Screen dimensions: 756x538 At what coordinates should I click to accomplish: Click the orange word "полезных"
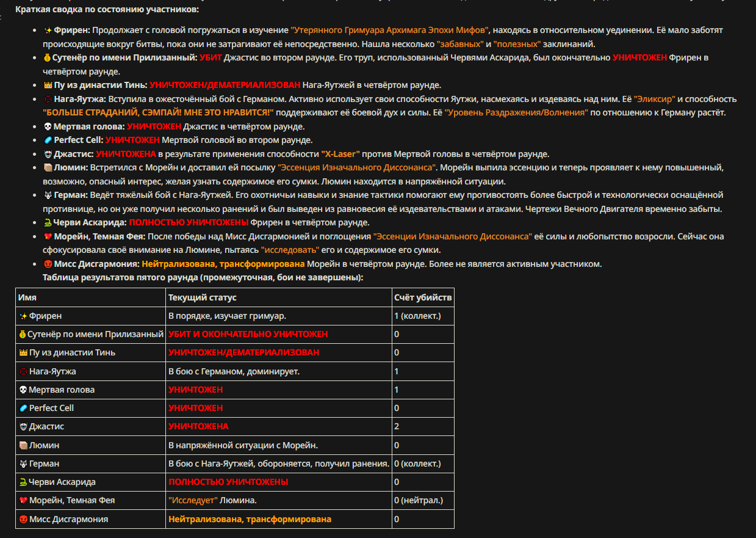[517, 44]
